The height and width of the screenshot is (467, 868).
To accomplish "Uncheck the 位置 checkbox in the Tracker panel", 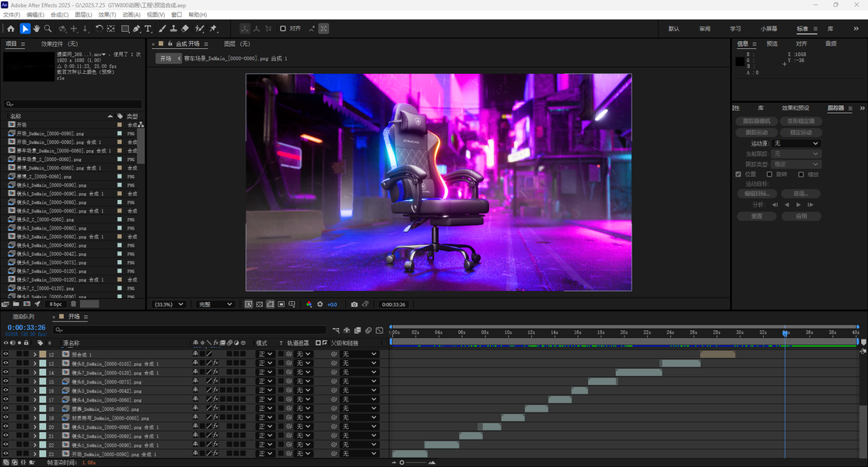I will [738, 174].
